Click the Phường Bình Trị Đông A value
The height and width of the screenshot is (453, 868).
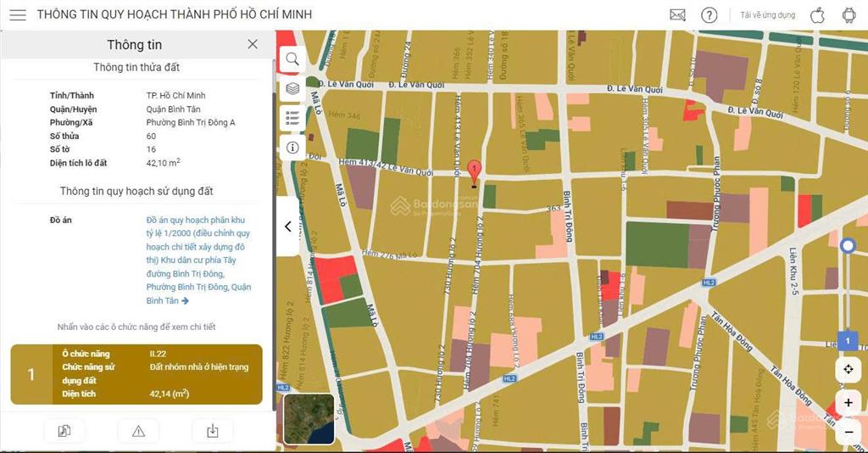point(191,122)
